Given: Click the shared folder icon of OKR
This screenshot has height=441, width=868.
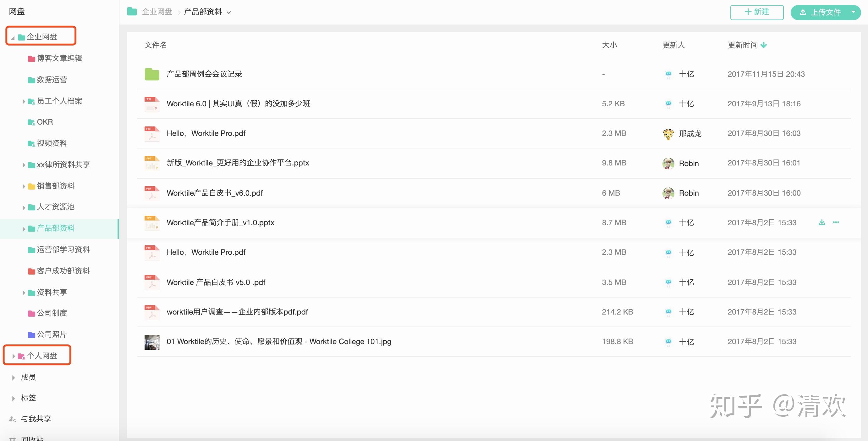Looking at the screenshot, I should coord(31,122).
